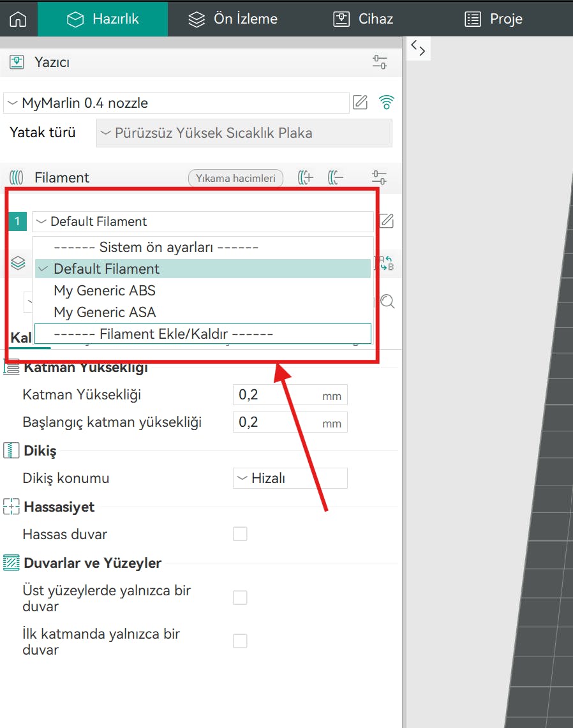Click the Yıkama hacimleri button
Viewport: 573px width, 728px height.
tap(235, 178)
